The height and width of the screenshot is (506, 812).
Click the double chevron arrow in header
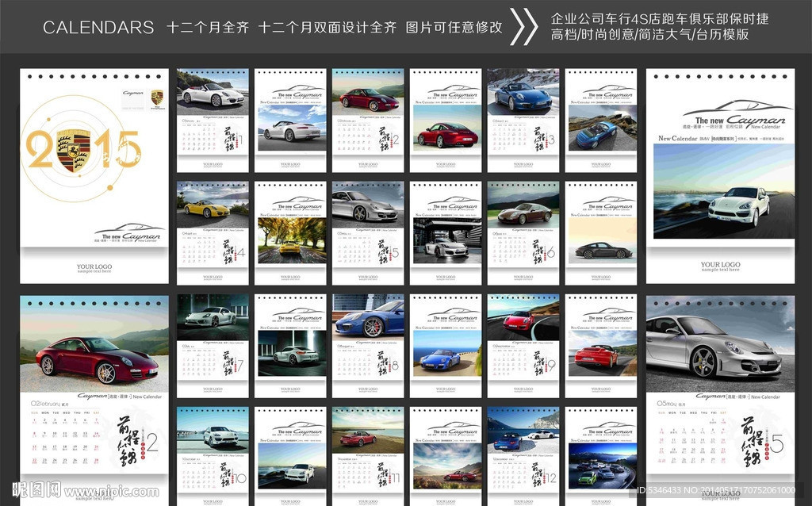click(x=523, y=26)
